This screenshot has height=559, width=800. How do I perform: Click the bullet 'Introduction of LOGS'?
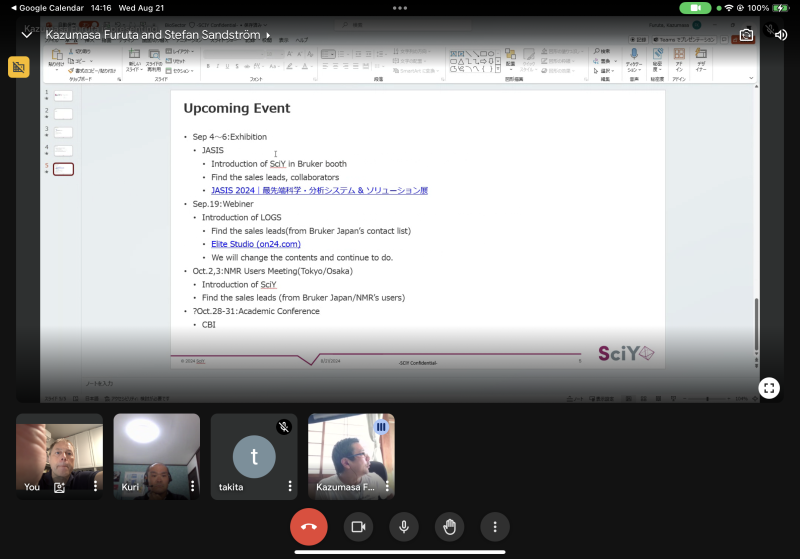[241, 217]
